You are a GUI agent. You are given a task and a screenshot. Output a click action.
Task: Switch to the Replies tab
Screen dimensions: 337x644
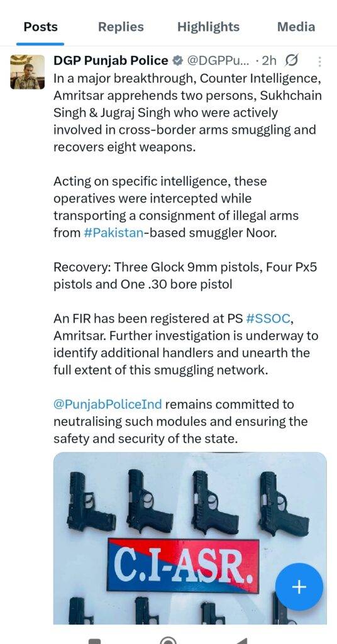pyautogui.click(x=121, y=27)
